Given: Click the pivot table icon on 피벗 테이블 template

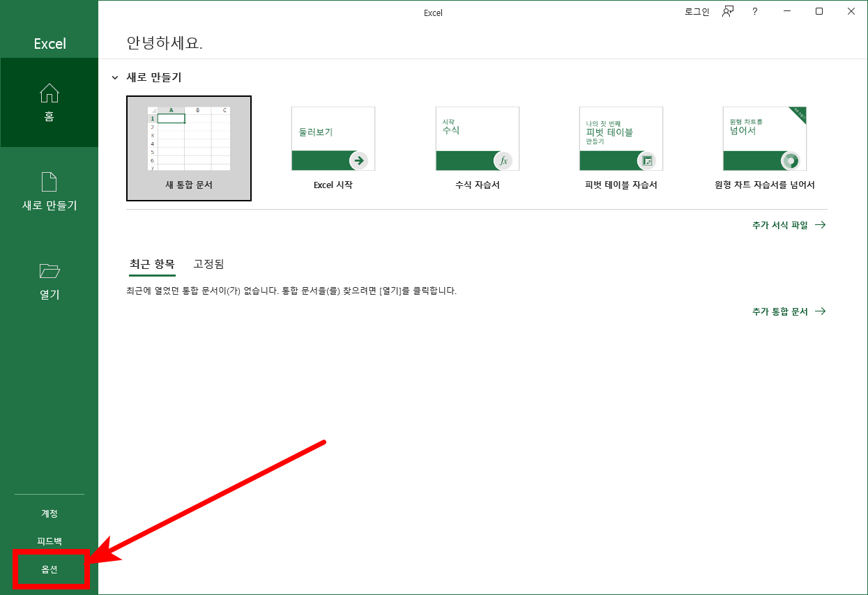Looking at the screenshot, I should click(647, 160).
